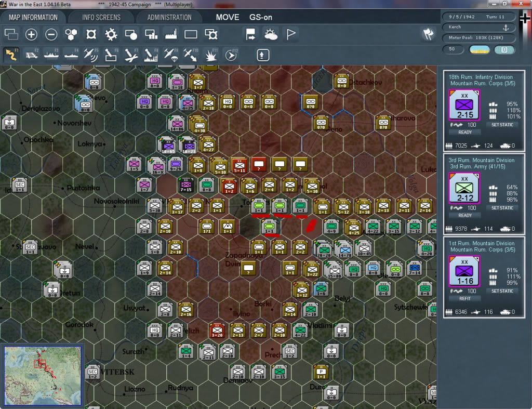Select the 2-12 unit counter in panel
Image resolution: width=532 pixels, height=409 pixels.
(464, 188)
